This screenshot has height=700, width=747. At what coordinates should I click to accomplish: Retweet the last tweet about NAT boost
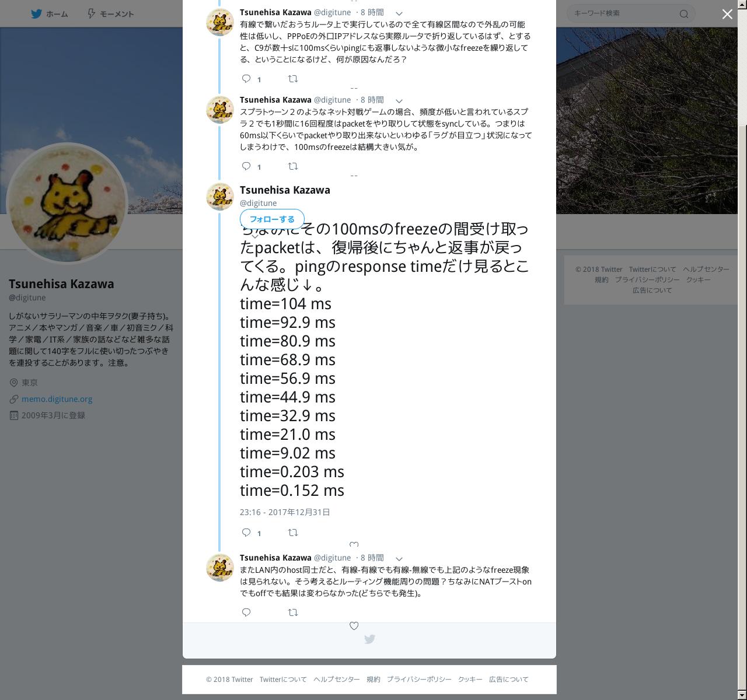coord(293,612)
